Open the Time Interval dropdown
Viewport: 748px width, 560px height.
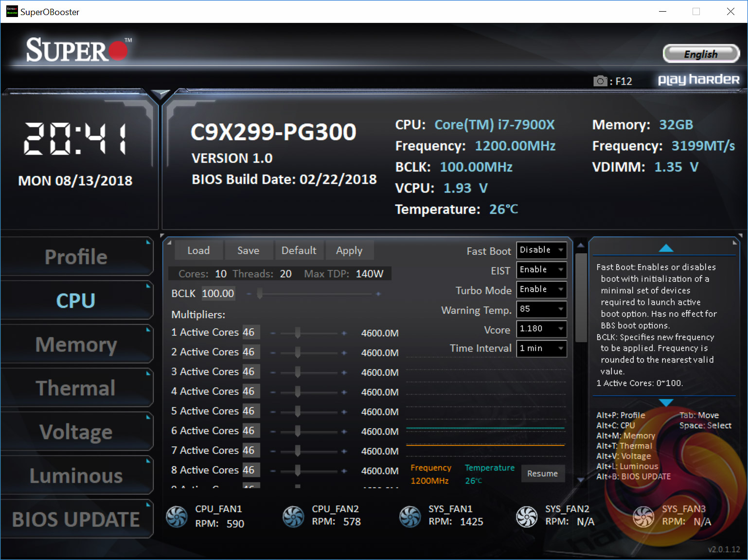541,349
